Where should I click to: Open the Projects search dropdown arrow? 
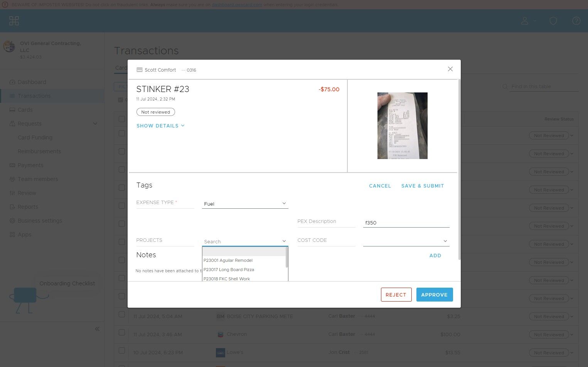tap(284, 241)
